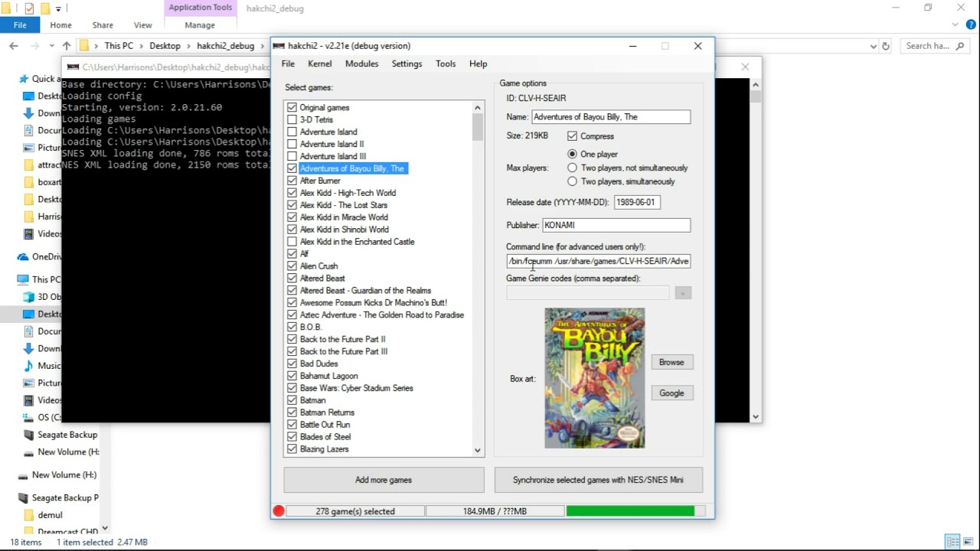Image resolution: width=980 pixels, height=551 pixels.
Task: Open the Settings menu in hakchi2
Action: tap(407, 64)
